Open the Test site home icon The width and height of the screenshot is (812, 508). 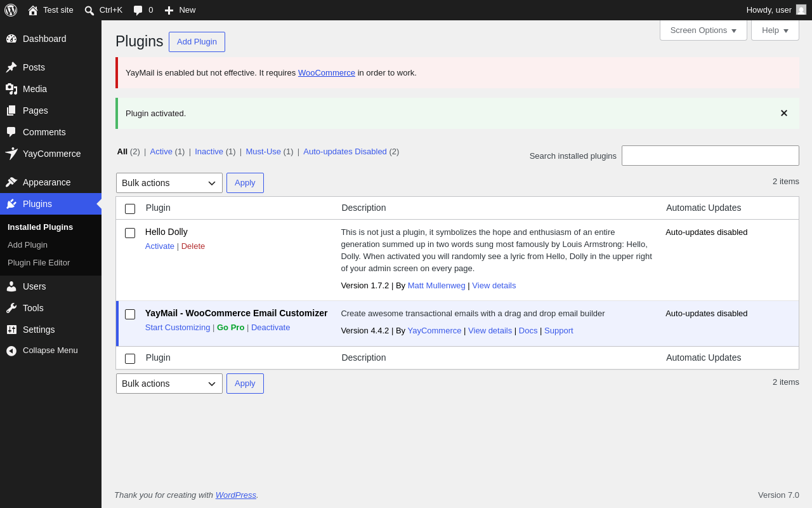click(33, 10)
